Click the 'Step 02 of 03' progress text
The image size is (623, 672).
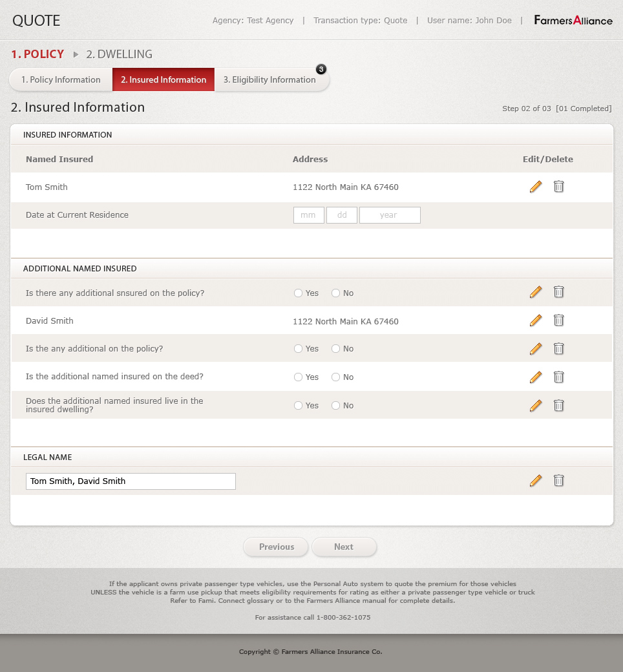tap(527, 109)
